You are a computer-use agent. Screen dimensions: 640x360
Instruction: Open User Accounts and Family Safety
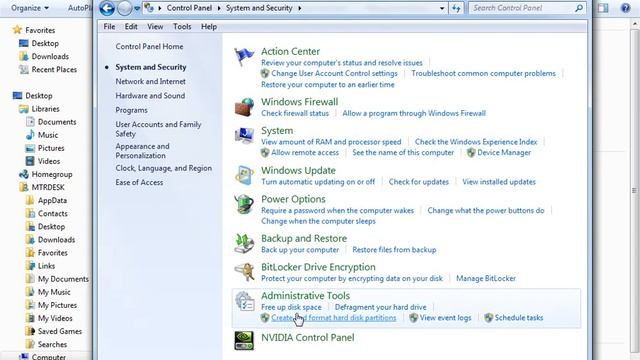(x=158, y=129)
